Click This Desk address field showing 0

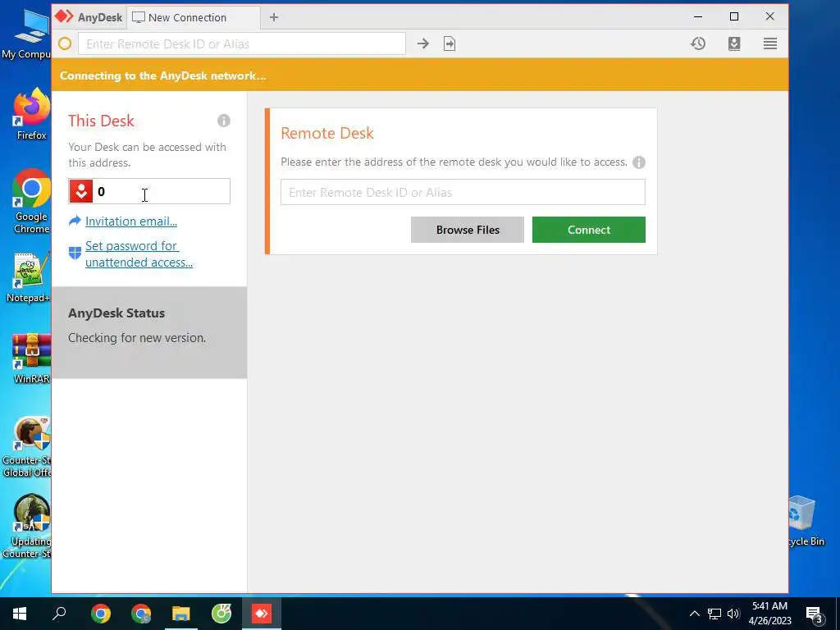(149, 191)
